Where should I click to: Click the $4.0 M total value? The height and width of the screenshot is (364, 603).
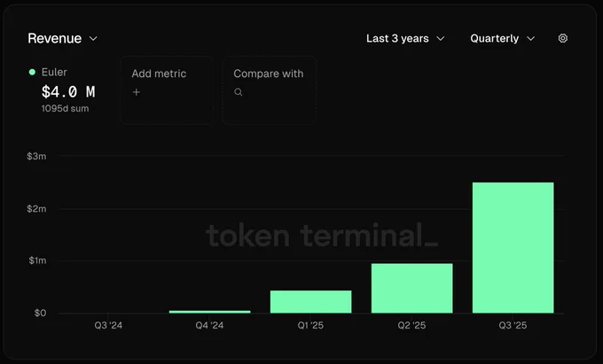tap(68, 92)
